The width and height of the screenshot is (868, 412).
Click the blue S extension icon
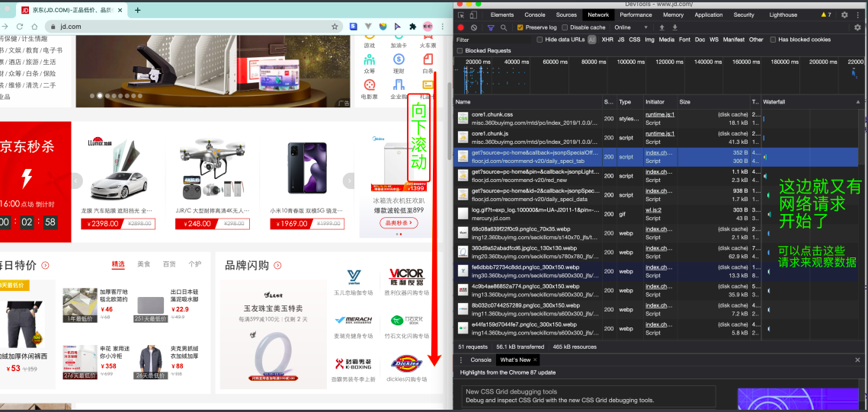353,26
